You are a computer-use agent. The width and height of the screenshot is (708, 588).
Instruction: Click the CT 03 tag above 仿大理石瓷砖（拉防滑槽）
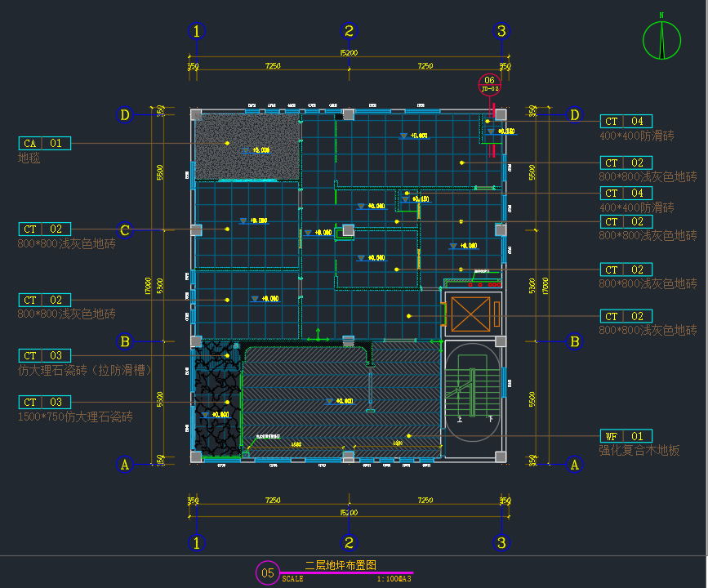click(x=45, y=355)
